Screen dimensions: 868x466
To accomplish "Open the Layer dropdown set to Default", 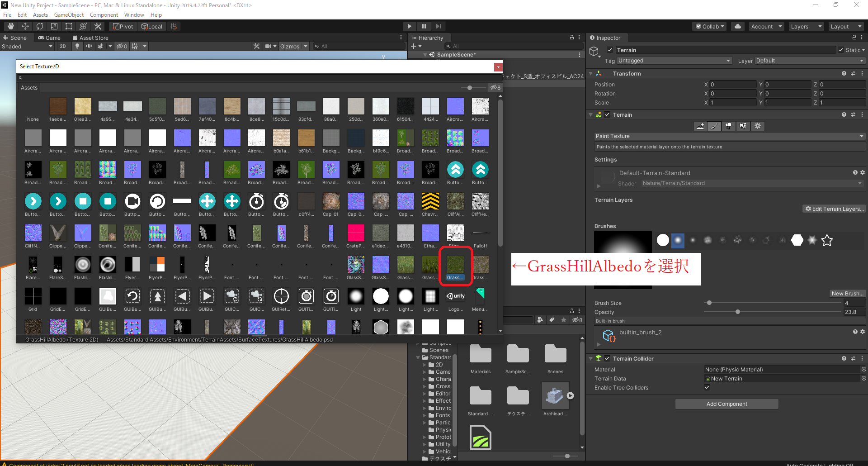I will (x=810, y=61).
